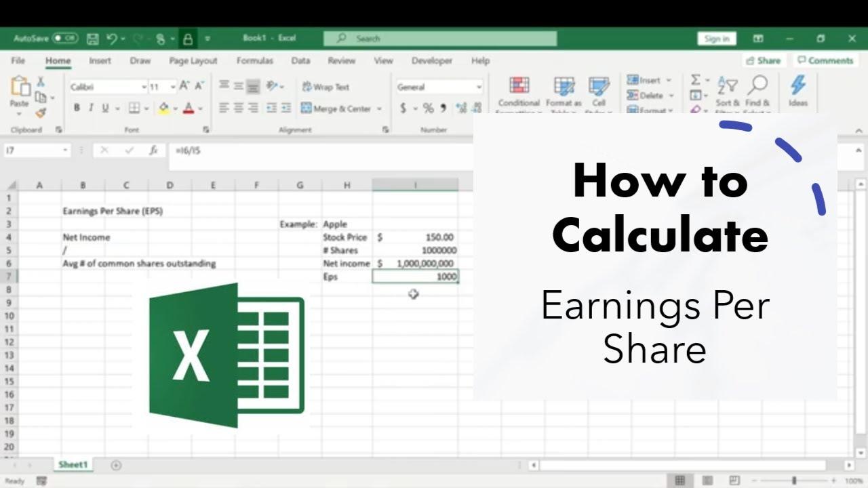Click the Sign in button

click(x=716, y=39)
